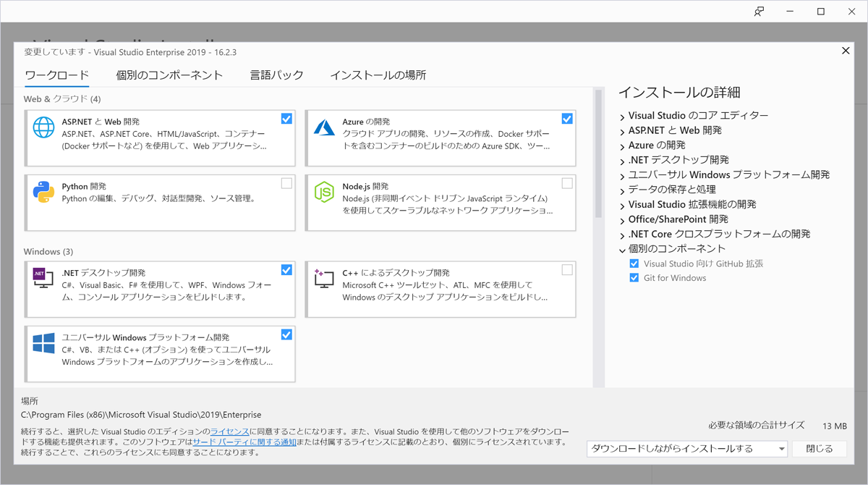Uncheck Git for Windows component
The width and height of the screenshot is (868, 485).
coord(634,278)
